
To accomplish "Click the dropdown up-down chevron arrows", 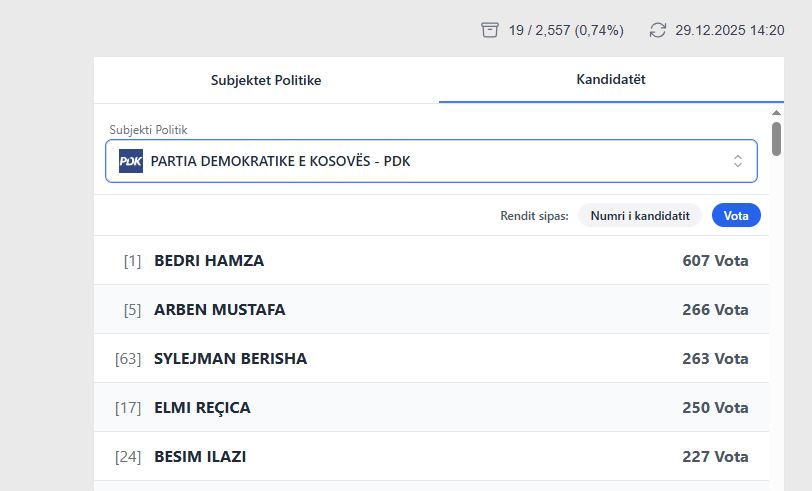I will pos(738,161).
